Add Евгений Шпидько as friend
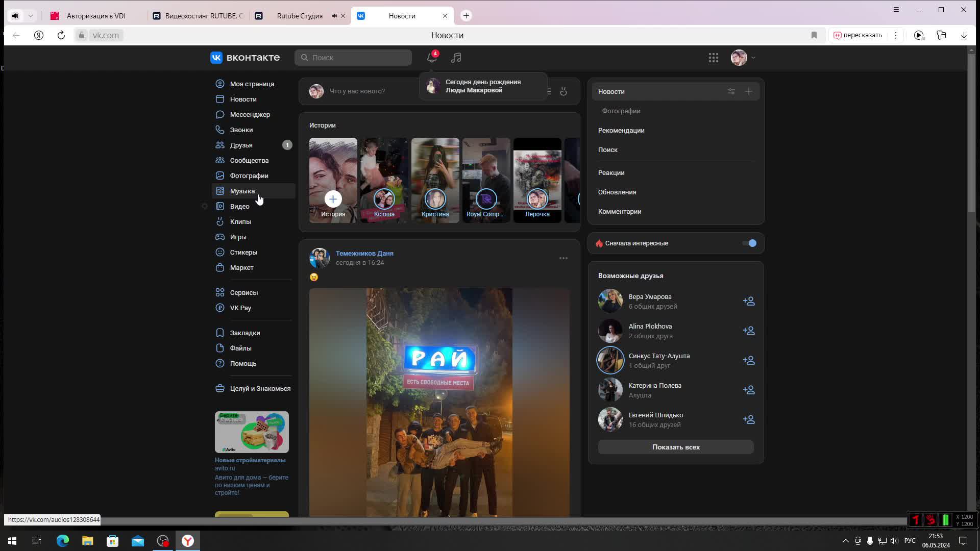 (749, 419)
